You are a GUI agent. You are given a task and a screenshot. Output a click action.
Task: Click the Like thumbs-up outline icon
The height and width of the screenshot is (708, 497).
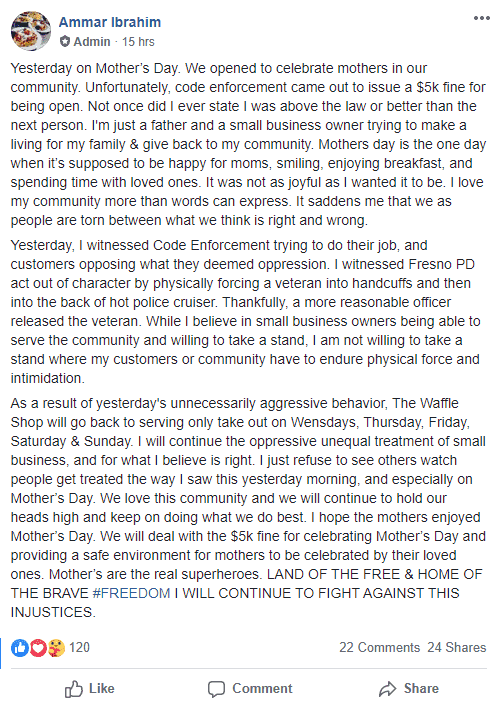[74, 689]
